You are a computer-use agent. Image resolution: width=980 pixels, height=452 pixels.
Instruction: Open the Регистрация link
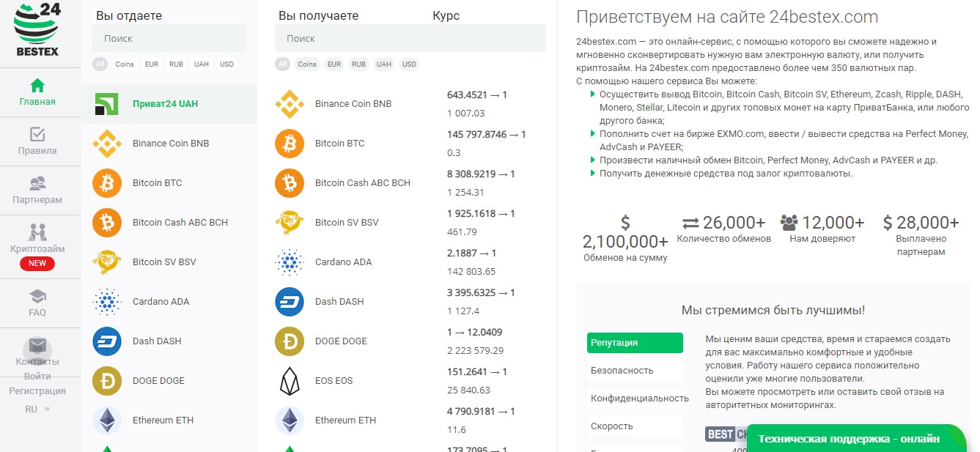click(x=37, y=391)
